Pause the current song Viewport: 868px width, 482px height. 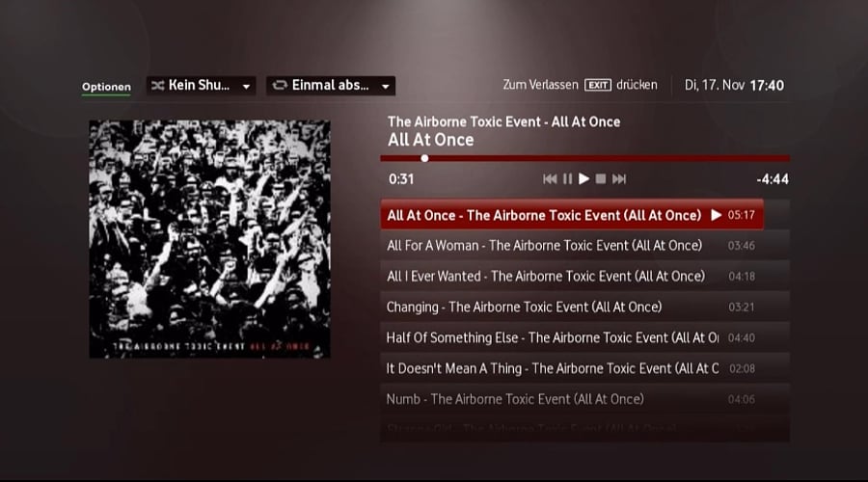coord(567,178)
